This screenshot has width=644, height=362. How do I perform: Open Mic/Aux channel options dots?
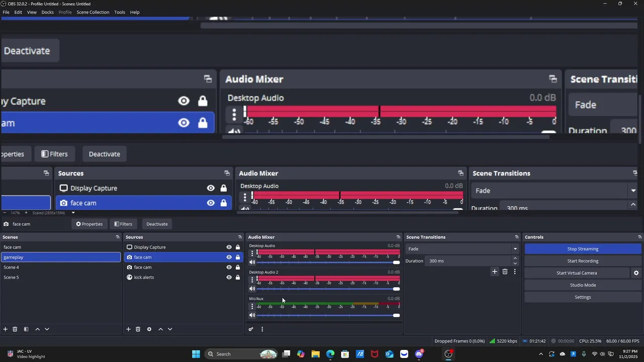click(252, 306)
